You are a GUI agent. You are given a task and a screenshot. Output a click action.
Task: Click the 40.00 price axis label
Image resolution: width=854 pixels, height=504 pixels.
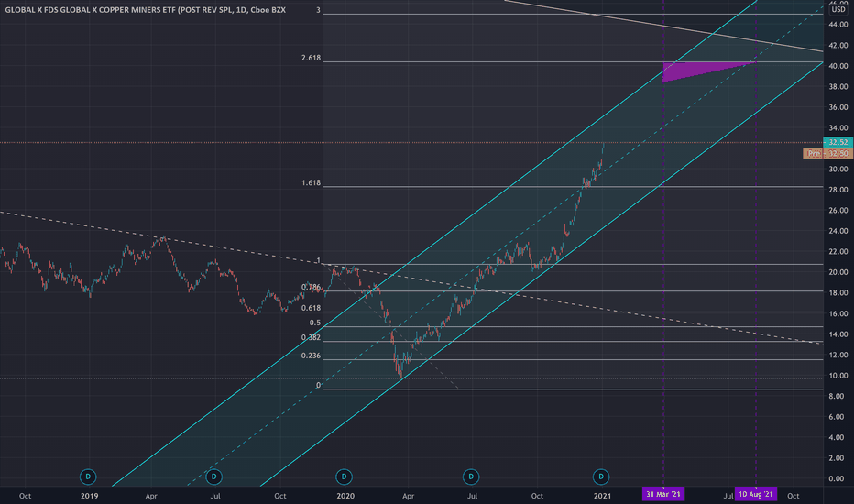pos(838,66)
